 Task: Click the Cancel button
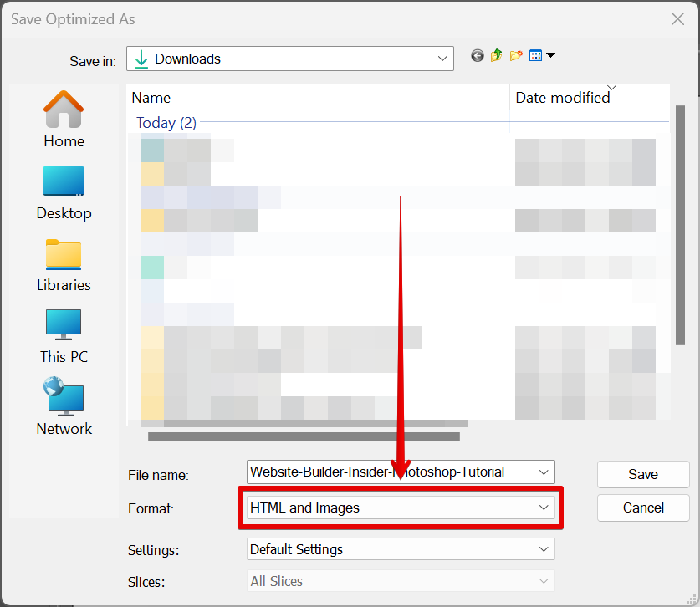(643, 508)
